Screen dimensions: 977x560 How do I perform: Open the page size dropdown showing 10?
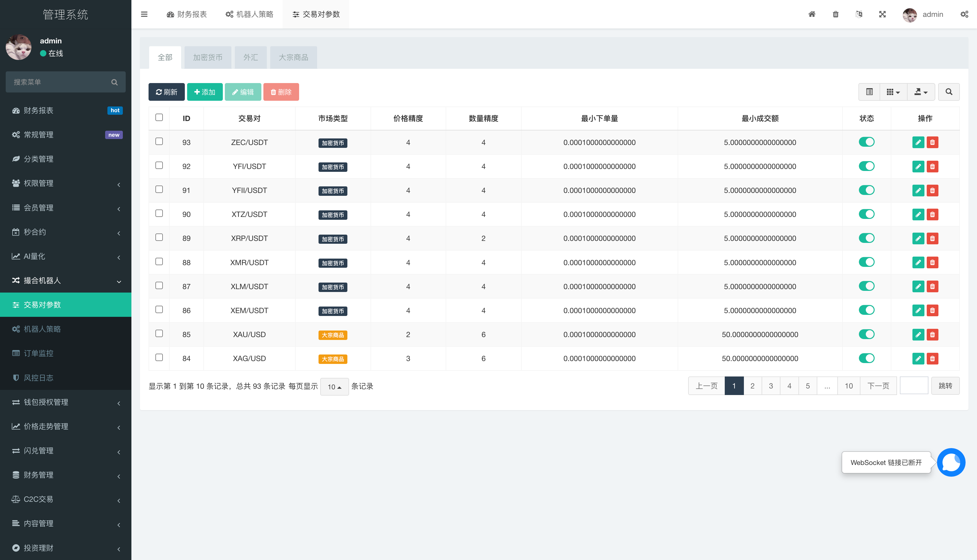point(334,386)
